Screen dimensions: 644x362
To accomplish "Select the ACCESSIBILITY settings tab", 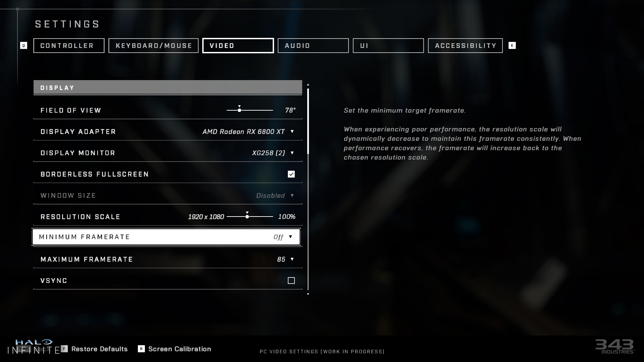I will click(465, 46).
